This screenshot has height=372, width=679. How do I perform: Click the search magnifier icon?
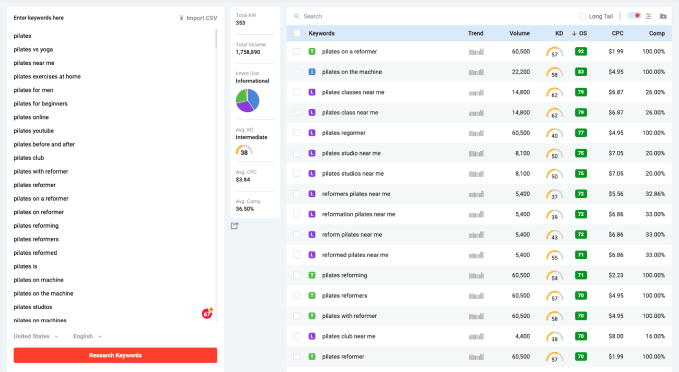[297, 16]
